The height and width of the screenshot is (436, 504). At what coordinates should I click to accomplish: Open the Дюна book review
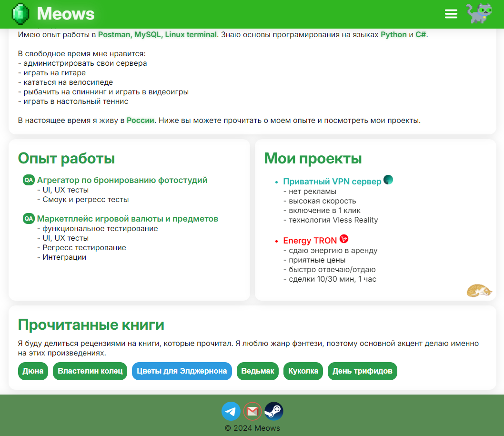pos(33,371)
